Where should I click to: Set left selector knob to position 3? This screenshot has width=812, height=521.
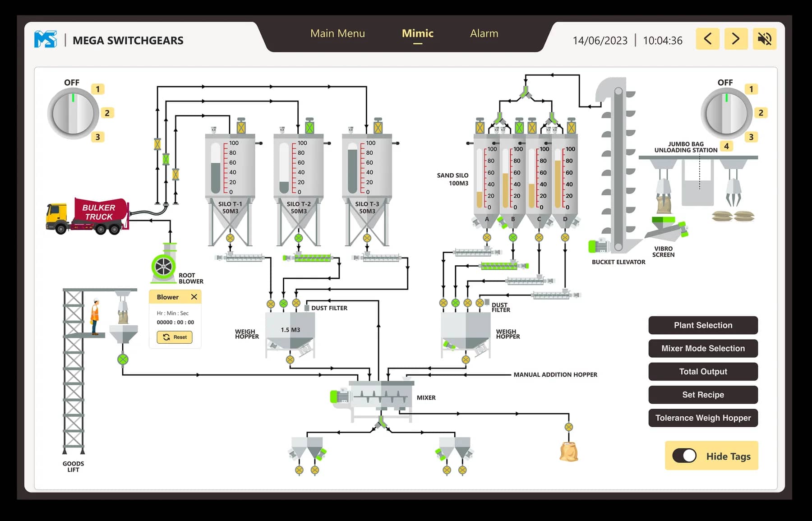97,137
